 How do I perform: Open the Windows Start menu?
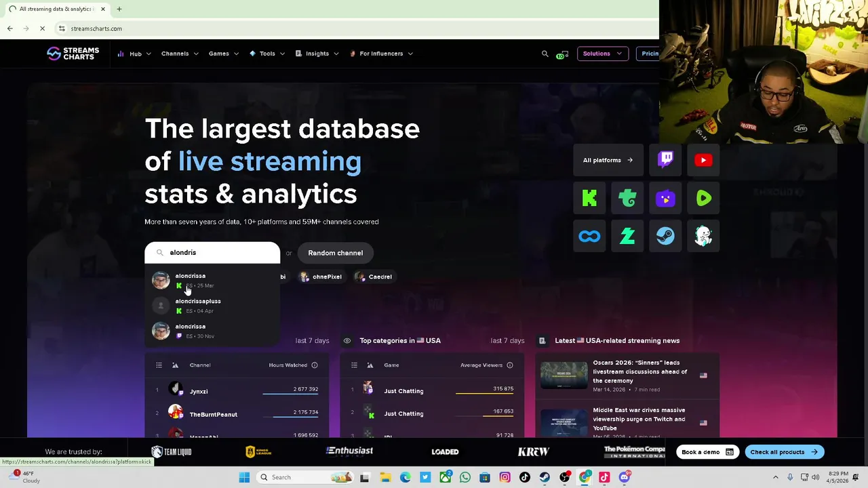click(x=244, y=477)
